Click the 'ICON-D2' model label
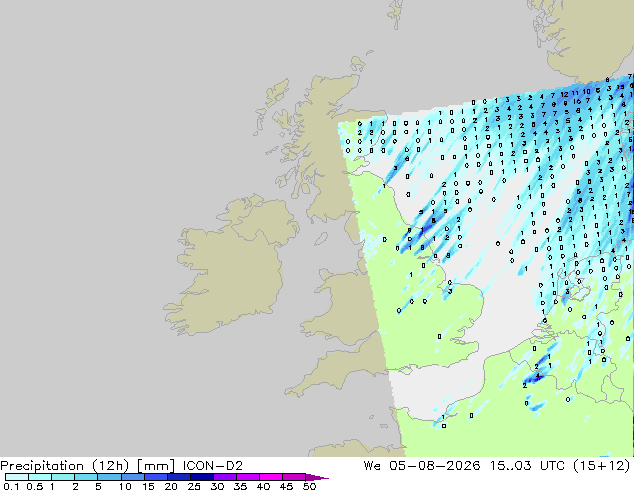634x490 pixels. pos(213,466)
